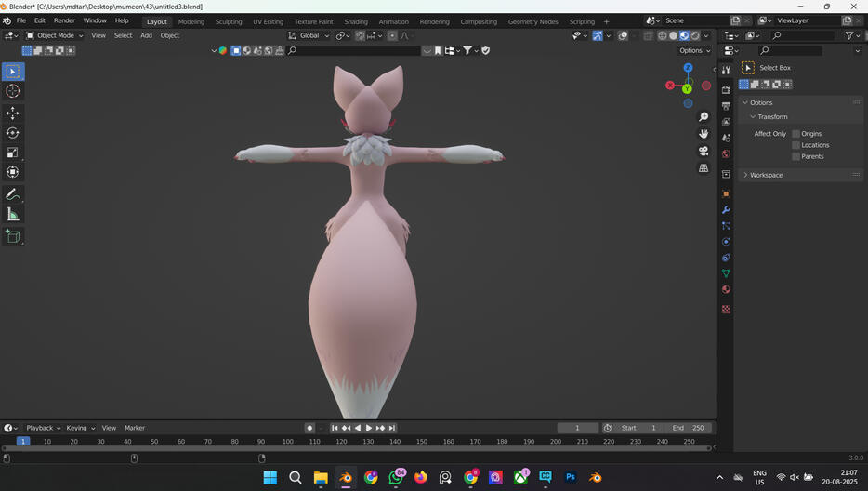
Task: Open Keying dropdown in timeline
Action: (81, 428)
